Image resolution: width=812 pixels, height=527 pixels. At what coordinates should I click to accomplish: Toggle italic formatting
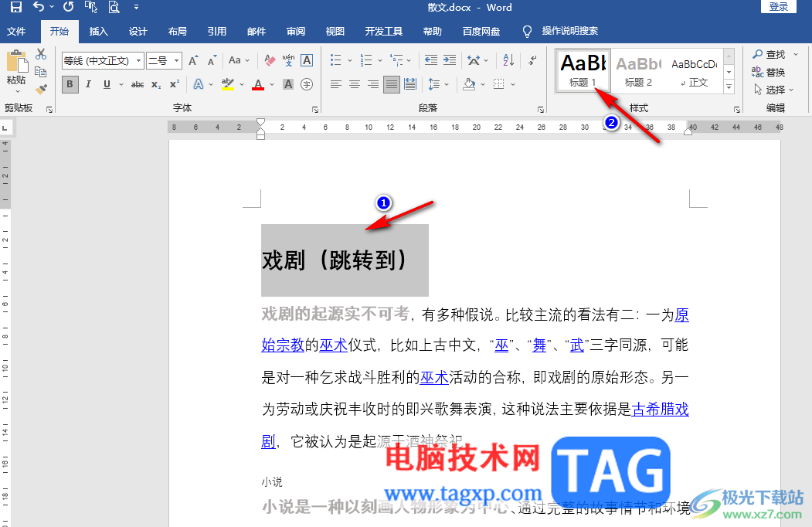(89, 84)
